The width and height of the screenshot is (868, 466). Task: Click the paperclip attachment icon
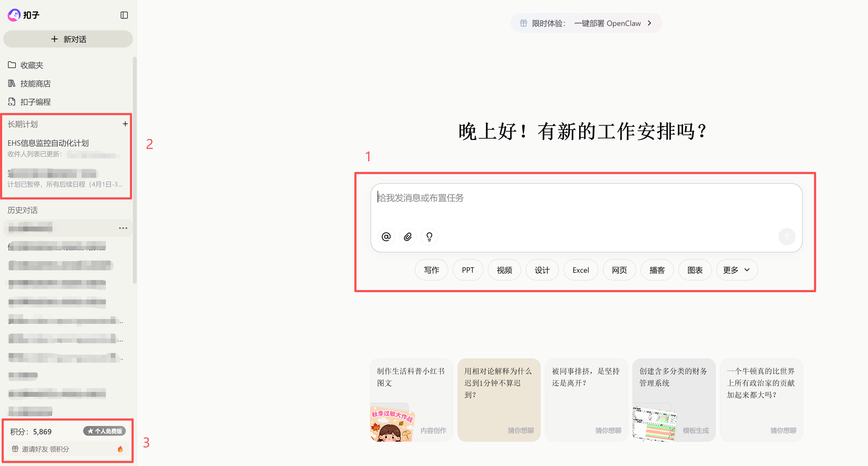pyautogui.click(x=408, y=237)
